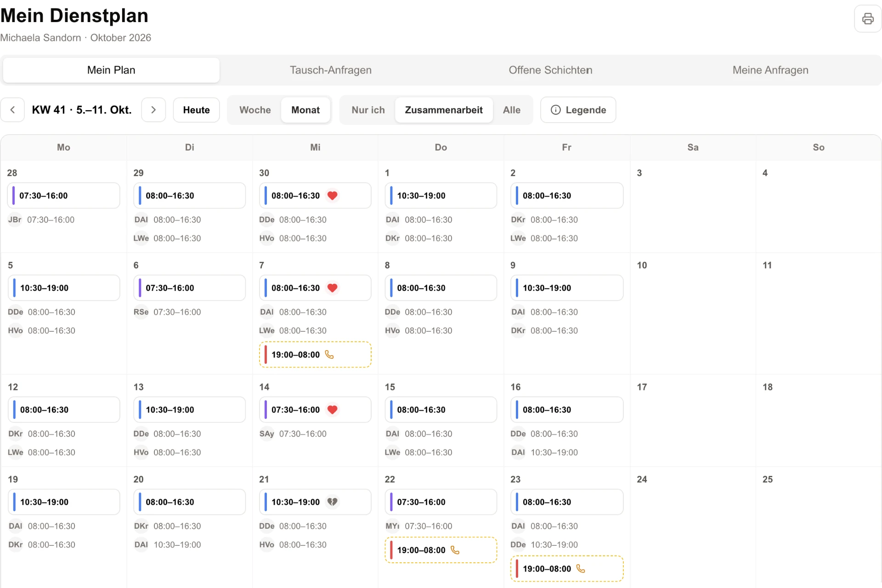Open the Mein Plan tab
Image resolution: width=882 pixels, height=588 pixels.
(x=111, y=70)
